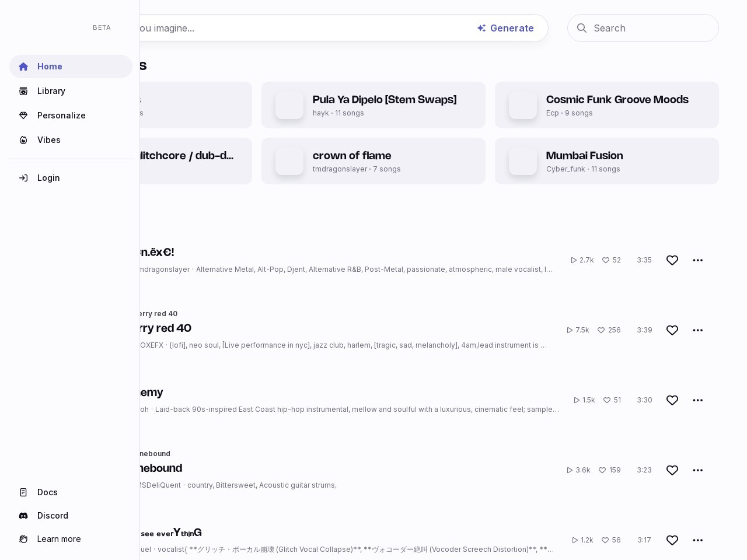
Task: Click the Pula Ya Dipelo playlist thumbnail
Action: (289, 105)
